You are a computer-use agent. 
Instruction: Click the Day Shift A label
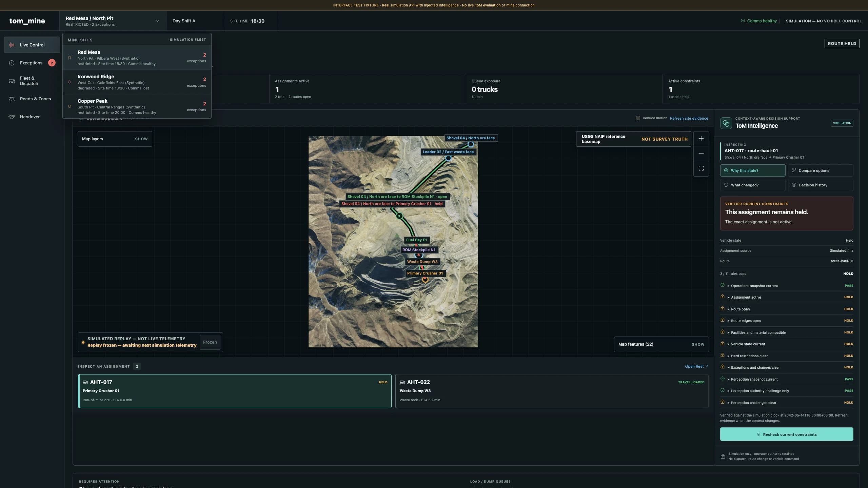184,21
